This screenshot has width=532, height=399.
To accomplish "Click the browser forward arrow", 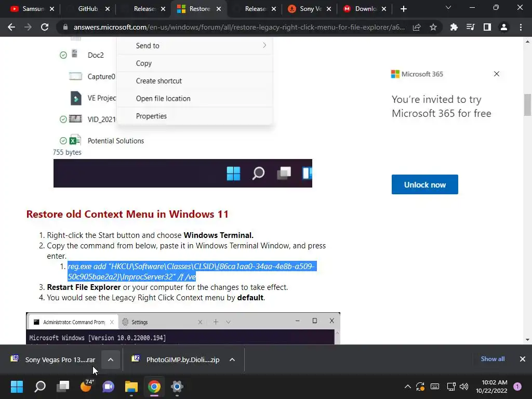I will [x=28, y=27].
